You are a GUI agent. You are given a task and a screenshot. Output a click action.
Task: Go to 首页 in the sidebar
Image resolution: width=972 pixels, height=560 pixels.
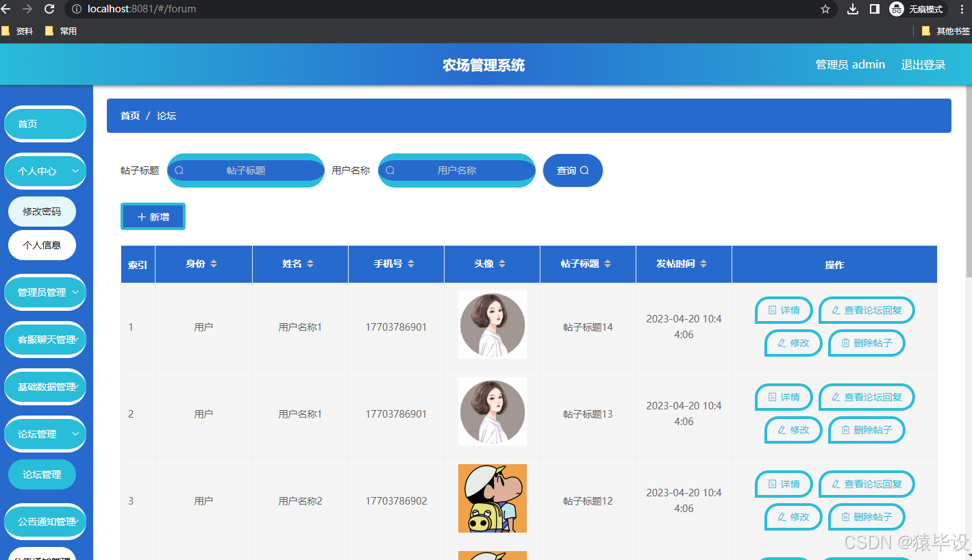[x=45, y=124]
